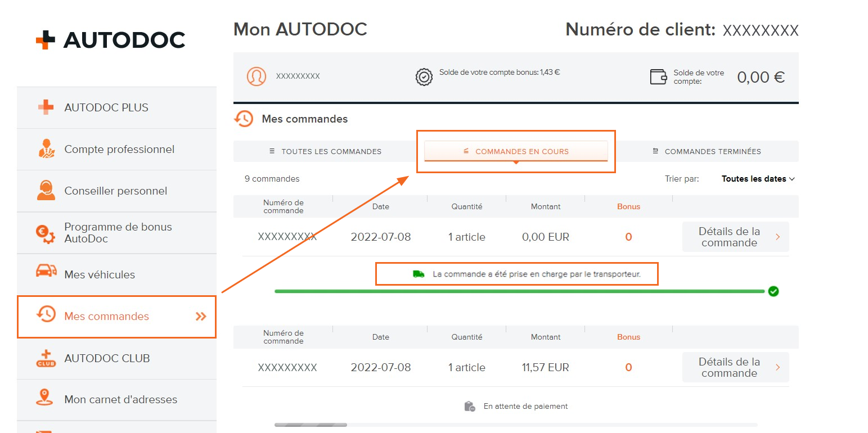
Task: Open Mes commandes in sidebar
Action: pyautogui.click(x=107, y=317)
